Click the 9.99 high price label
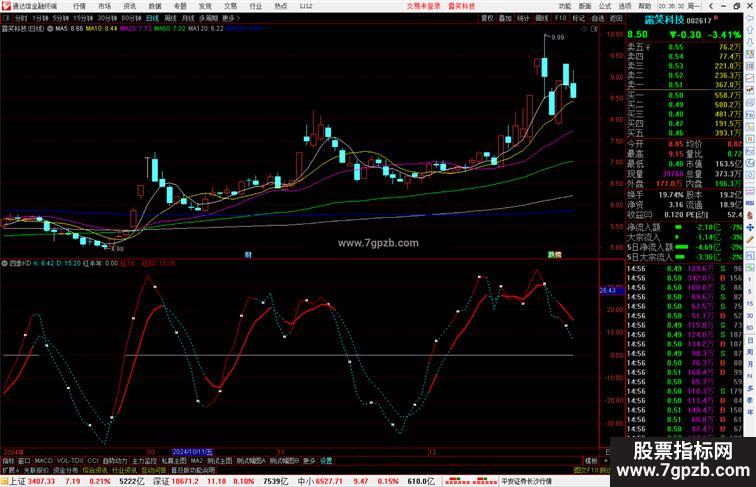Screen dimensions: 756x487 (557, 37)
